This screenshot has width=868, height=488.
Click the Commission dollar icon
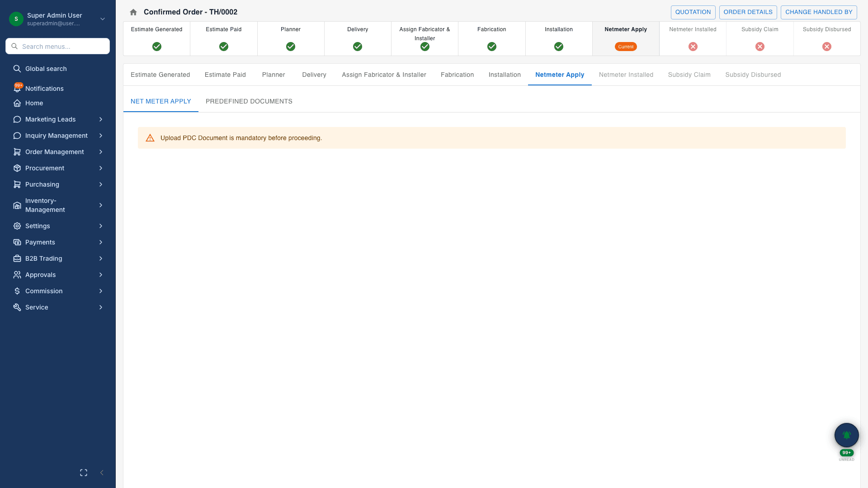point(17,291)
